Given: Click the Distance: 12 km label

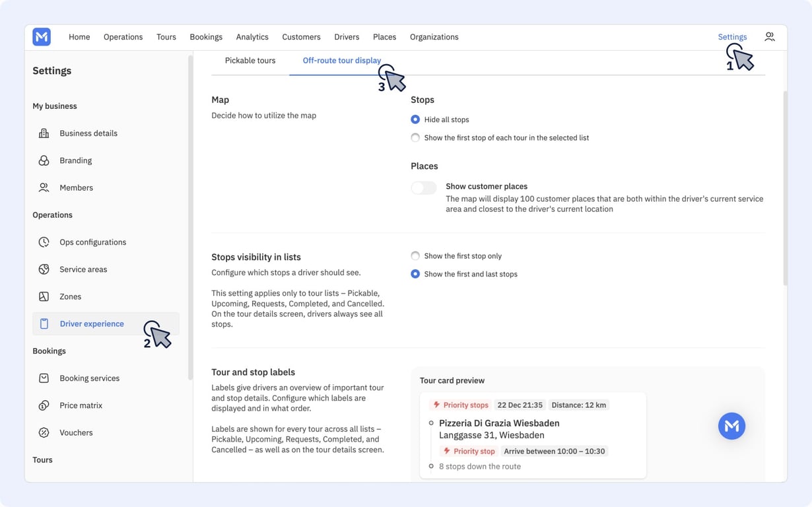Looking at the screenshot, I should (579, 405).
